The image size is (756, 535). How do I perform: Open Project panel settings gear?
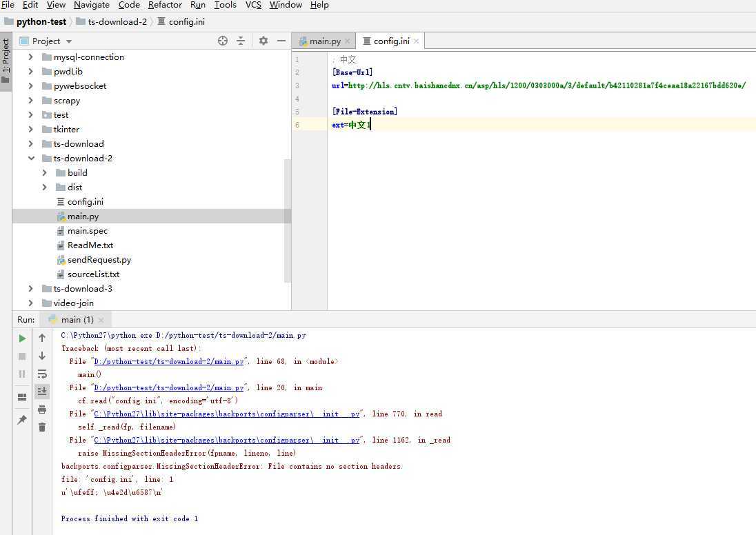263,41
